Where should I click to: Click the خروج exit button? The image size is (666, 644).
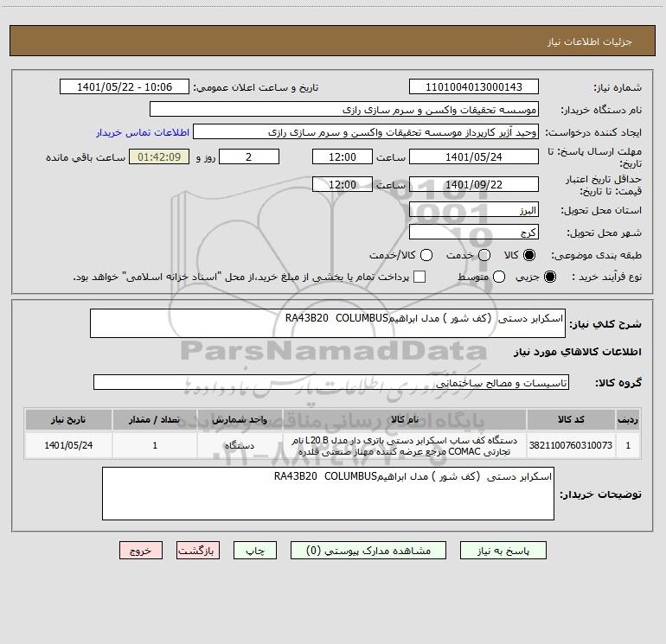141,551
